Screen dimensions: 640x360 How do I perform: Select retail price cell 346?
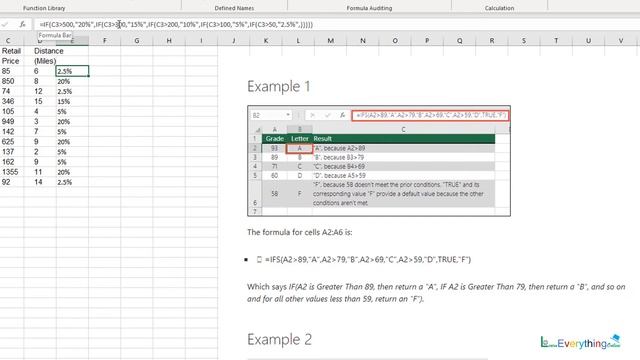[11, 101]
